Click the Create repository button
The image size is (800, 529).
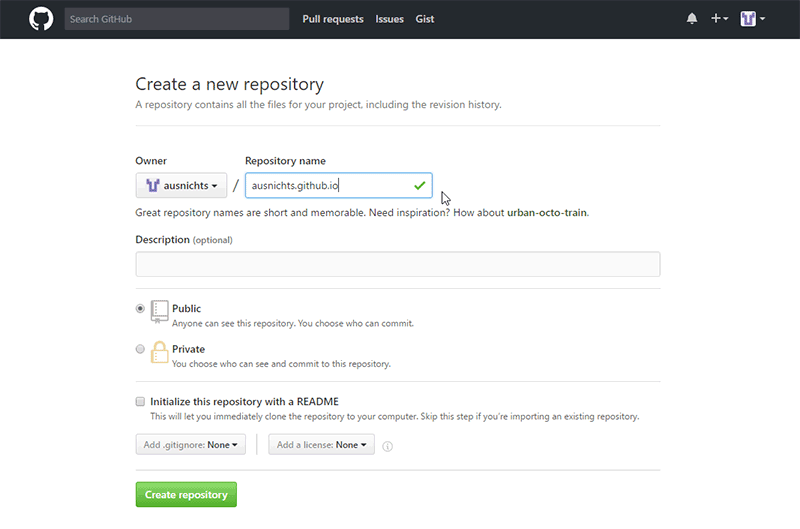pyautogui.click(x=186, y=494)
